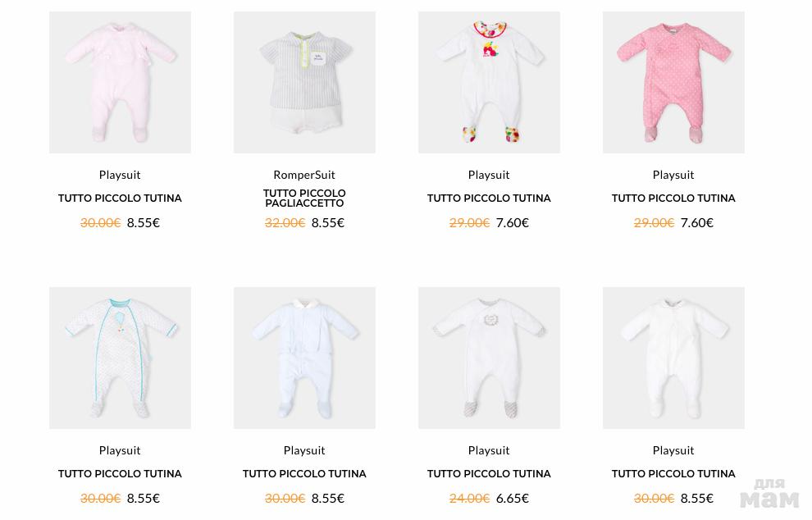Click the RomperSuit category label
This screenshot has height=520, width=812.
pos(304,175)
